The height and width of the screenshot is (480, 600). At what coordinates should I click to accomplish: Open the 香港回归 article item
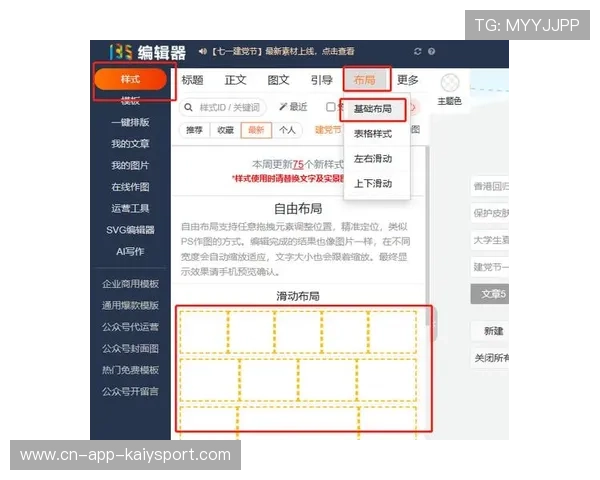(490, 186)
